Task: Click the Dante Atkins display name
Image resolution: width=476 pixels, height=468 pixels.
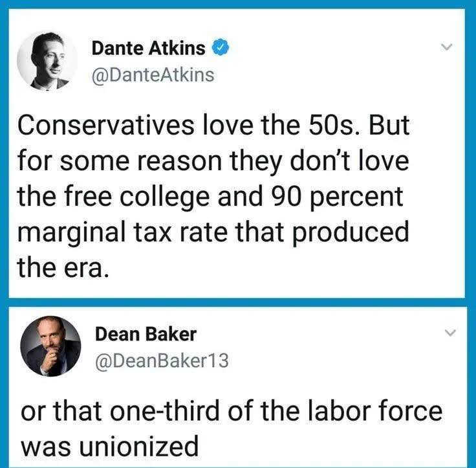Action: point(149,47)
